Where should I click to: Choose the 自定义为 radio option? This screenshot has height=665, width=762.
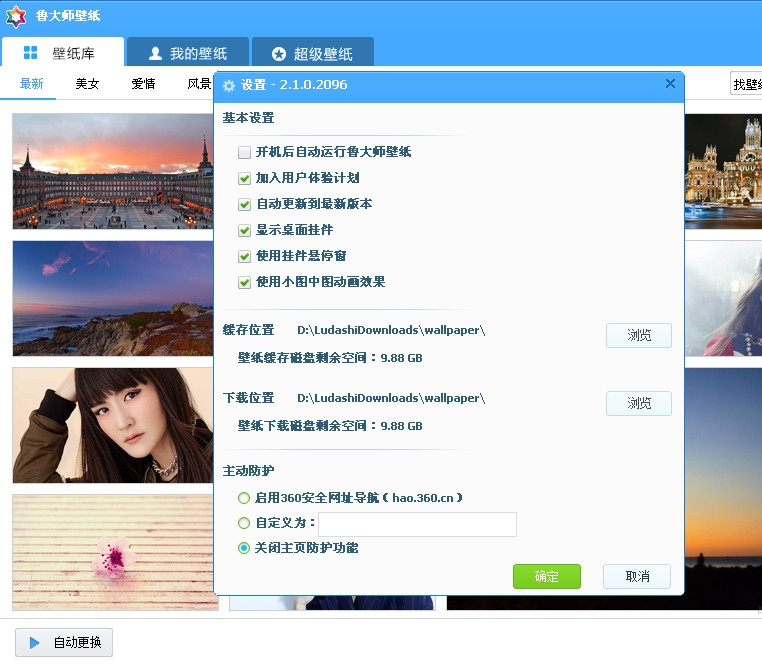point(244,523)
